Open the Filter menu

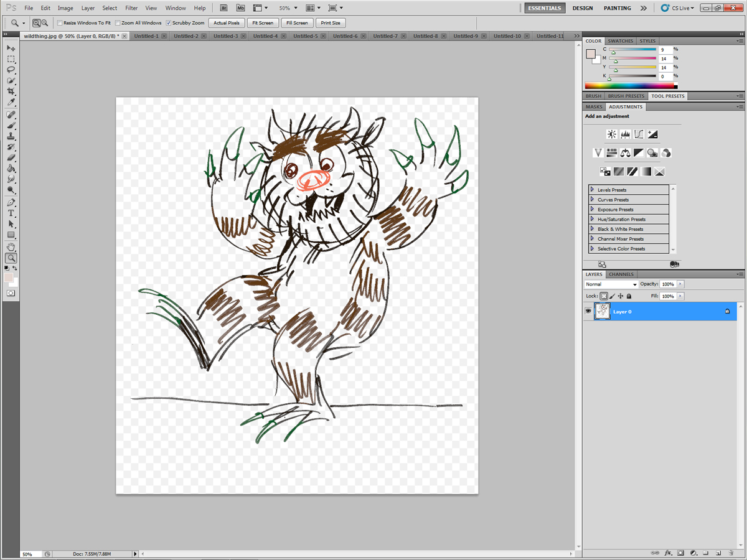(x=131, y=8)
